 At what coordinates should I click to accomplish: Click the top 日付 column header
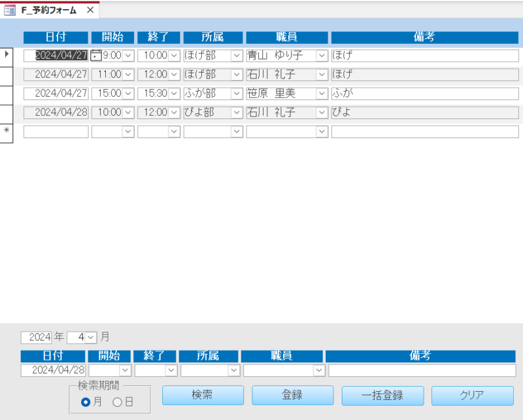click(56, 37)
